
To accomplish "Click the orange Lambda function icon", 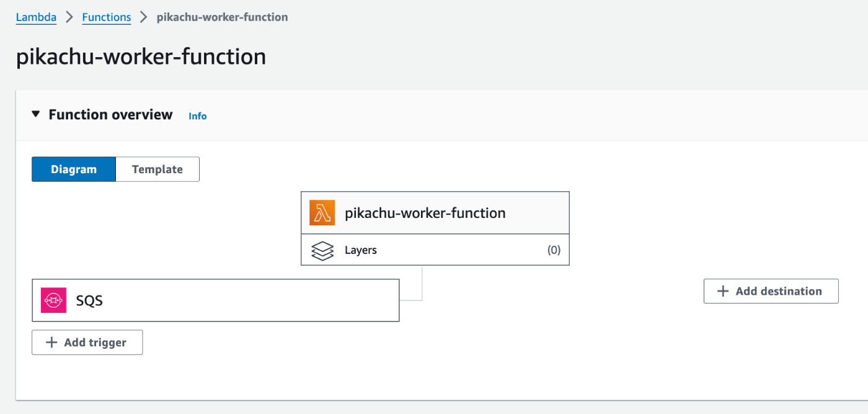I will pyautogui.click(x=322, y=213).
